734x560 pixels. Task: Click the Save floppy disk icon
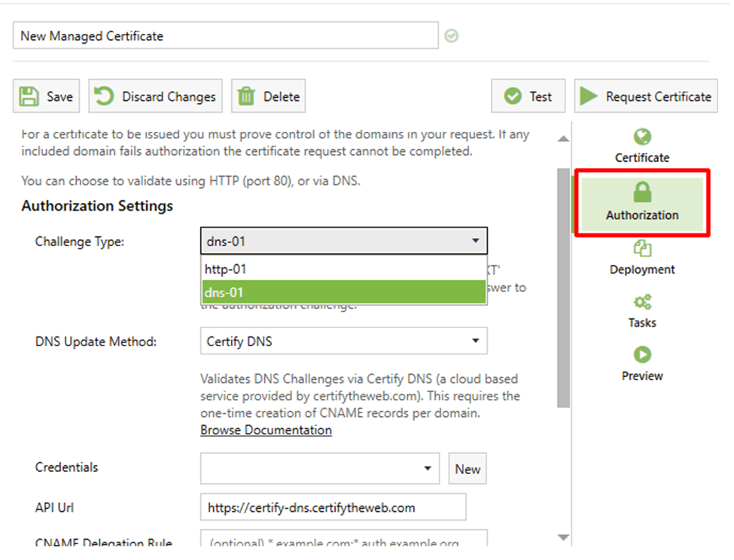(29, 96)
